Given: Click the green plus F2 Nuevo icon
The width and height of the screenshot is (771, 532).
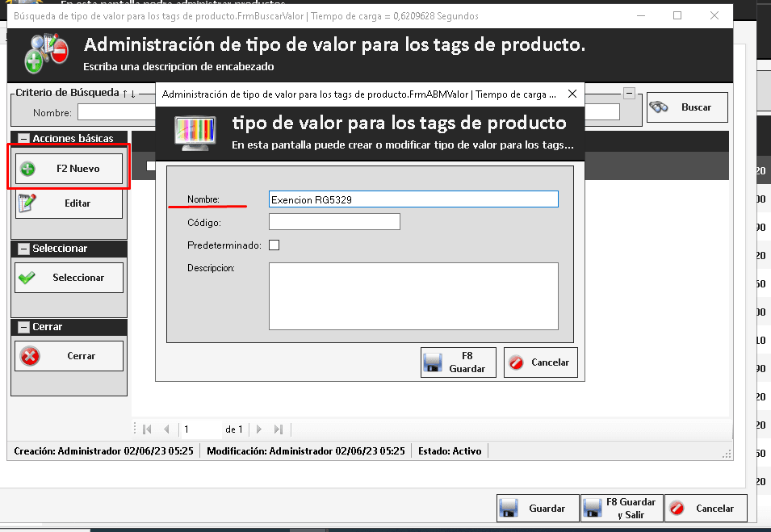Looking at the screenshot, I should point(27,169).
